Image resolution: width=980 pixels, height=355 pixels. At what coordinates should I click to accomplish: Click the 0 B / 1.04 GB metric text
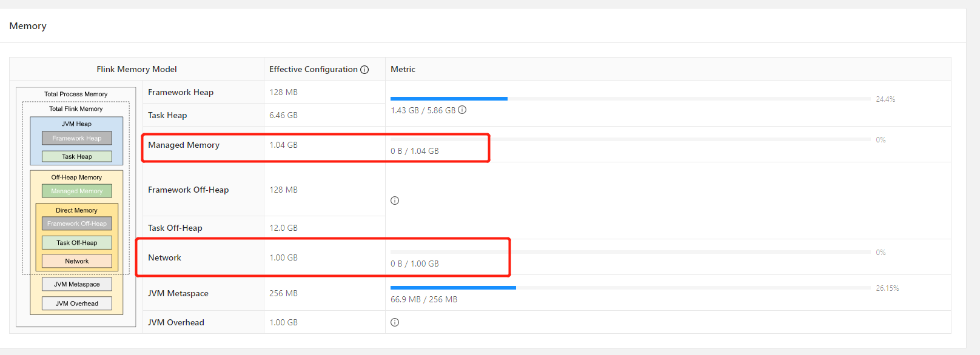click(x=415, y=151)
